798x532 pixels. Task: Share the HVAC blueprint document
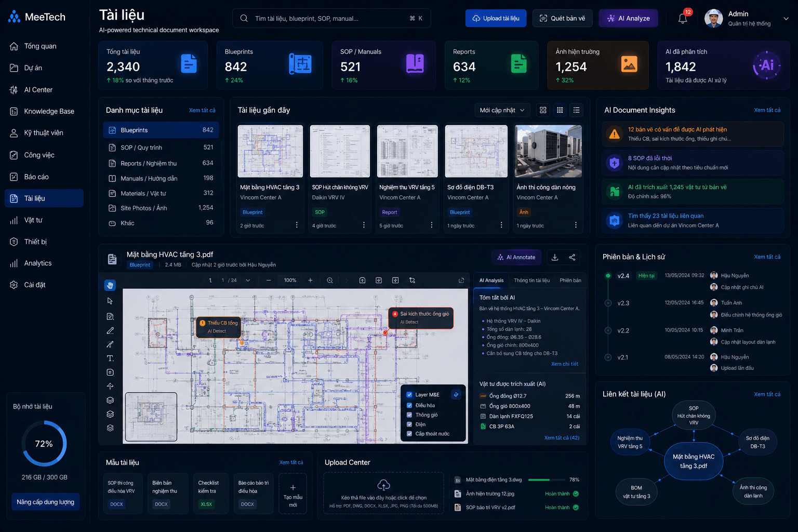(572, 257)
